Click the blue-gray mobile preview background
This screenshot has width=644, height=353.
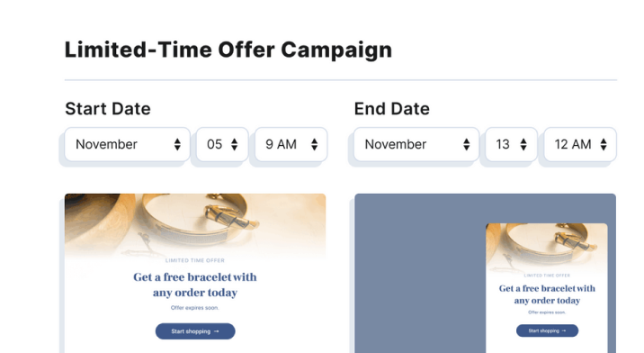pos(420,273)
